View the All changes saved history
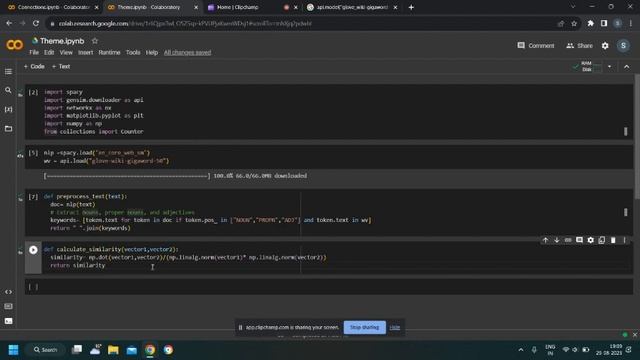The width and height of the screenshot is (640, 360). pos(187,53)
